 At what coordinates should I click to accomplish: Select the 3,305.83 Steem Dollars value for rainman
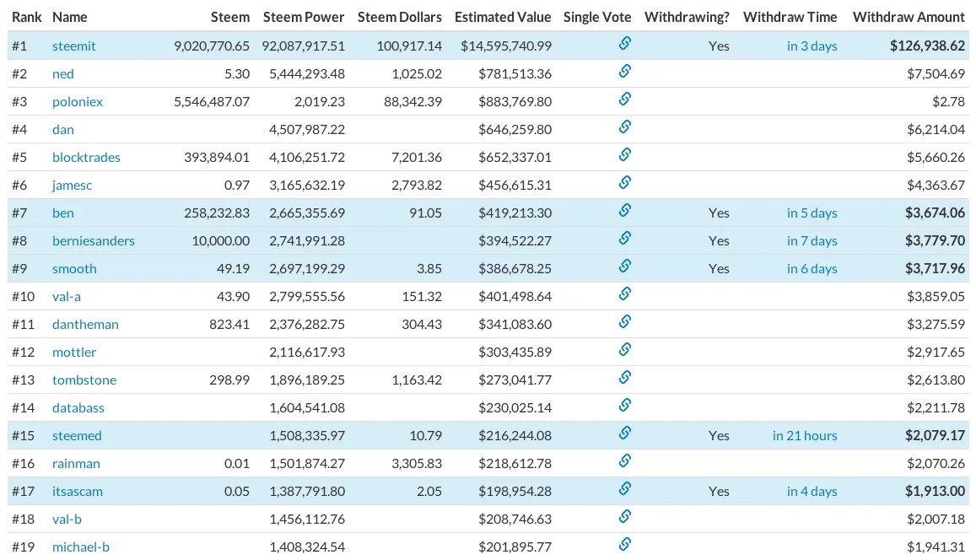(x=417, y=464)
